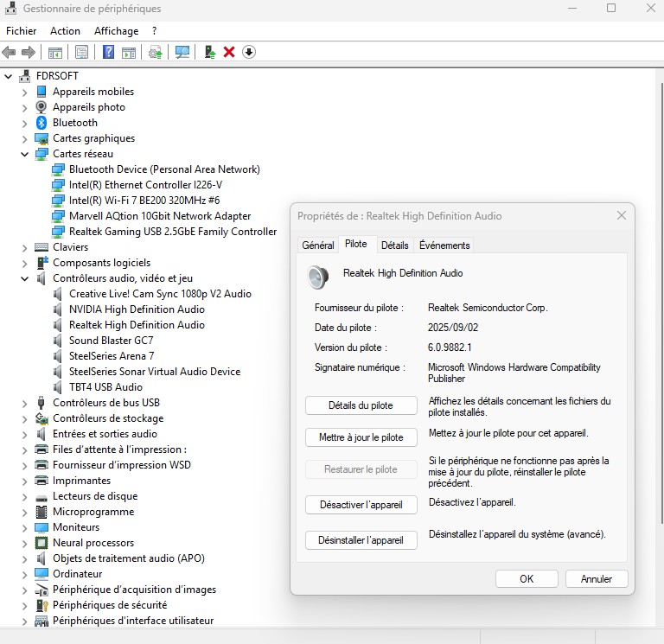
Task: Collapse the Cartes réseau category
Action: tap(24, 154)
